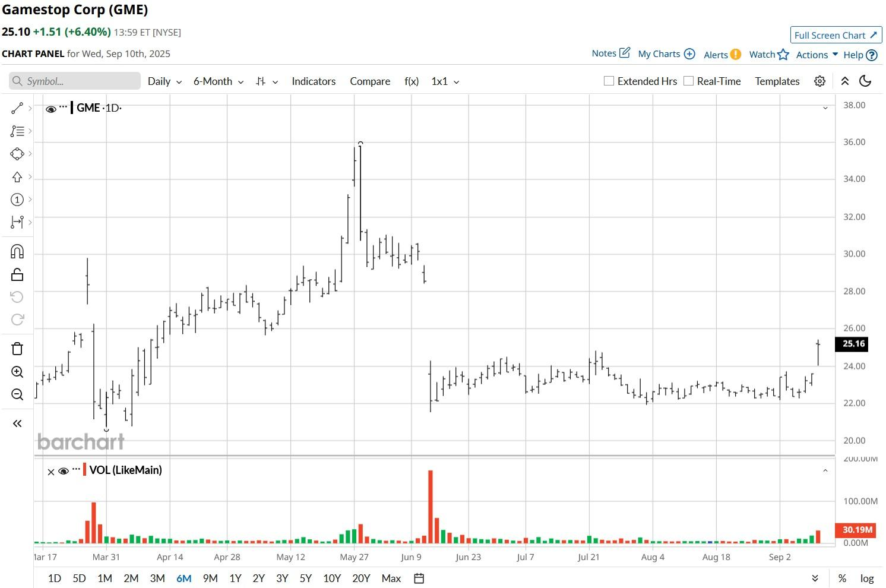
Task: Click the Notes edit icon
Action: tap(625, 53)
